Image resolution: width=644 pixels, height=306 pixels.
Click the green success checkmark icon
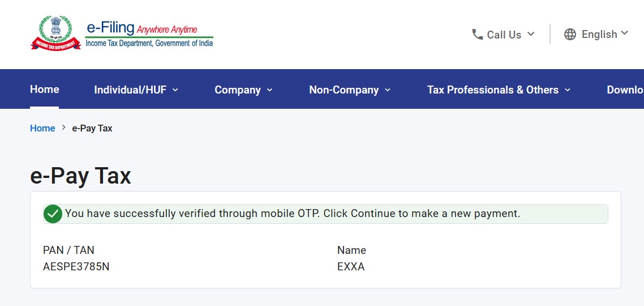[53, 214]
